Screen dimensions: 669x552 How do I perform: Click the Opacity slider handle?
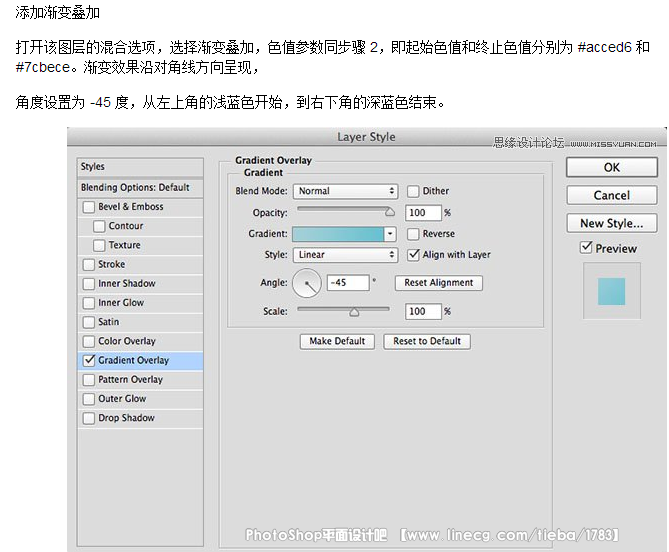(390, 212)
